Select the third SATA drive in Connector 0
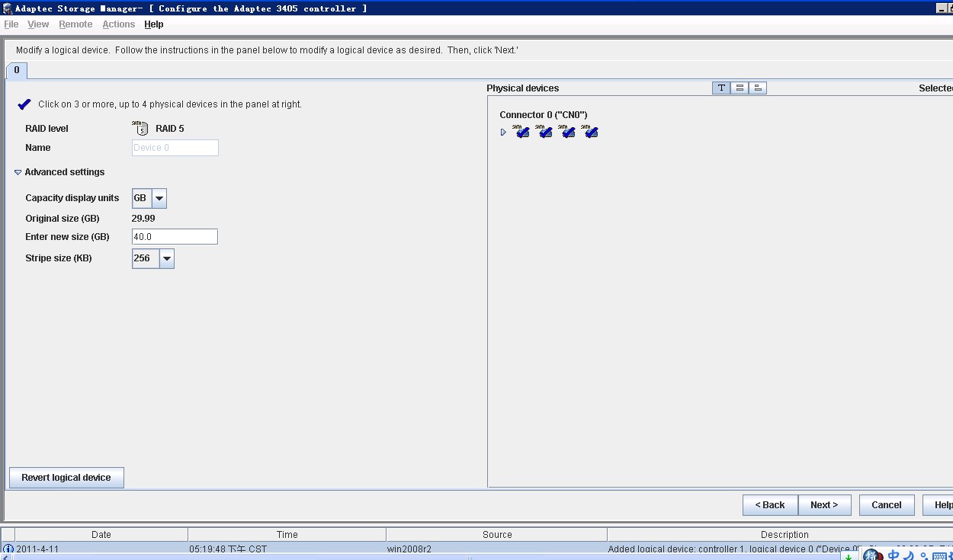Viewport: 953px width, 560px height. click(567, 132)
